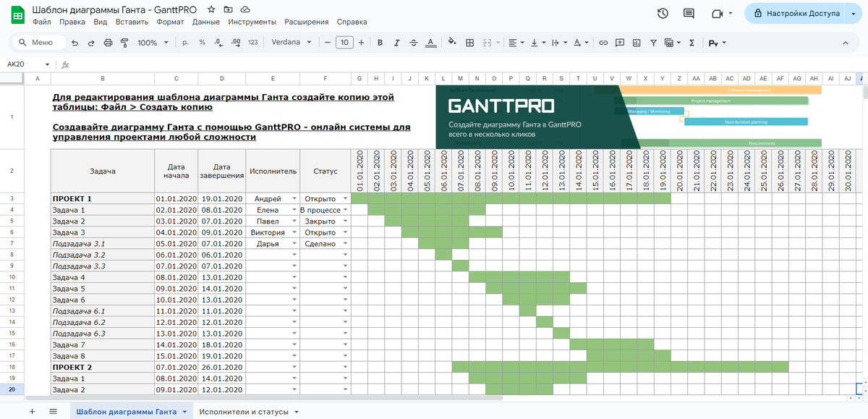Increase decimal places
Viewport: 868px width, 419px height.
(235, 43)
